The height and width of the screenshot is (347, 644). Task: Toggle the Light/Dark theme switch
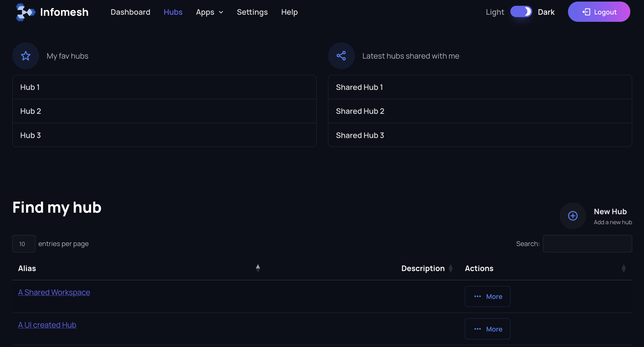(x=521, y=12)
